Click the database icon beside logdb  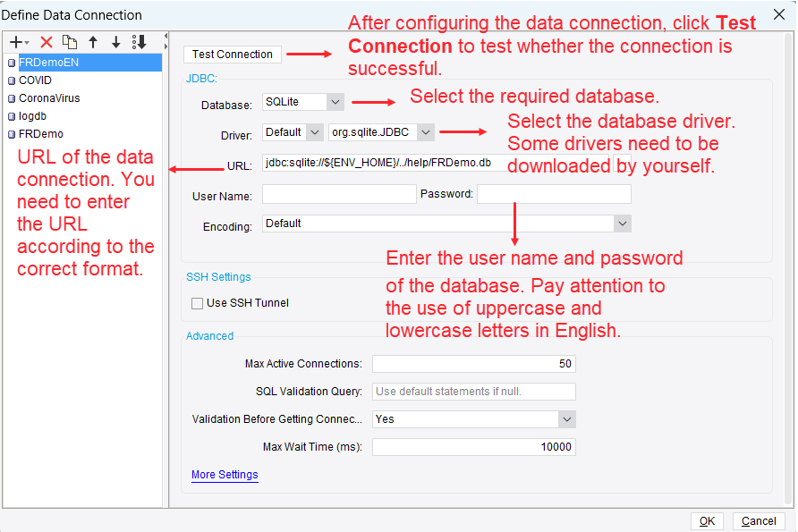click(x=12, y=116)
